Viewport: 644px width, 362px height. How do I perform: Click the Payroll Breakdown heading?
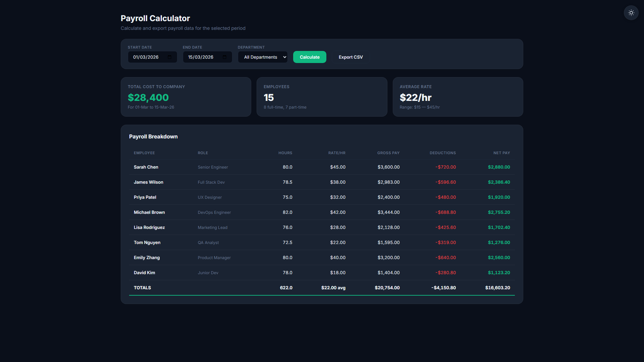[x=153, y=136]
